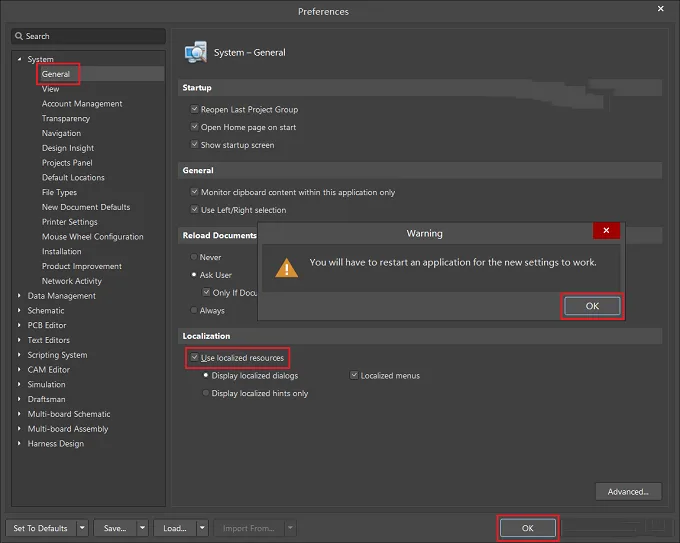Click the Schematic tree label

click(46, 310)
